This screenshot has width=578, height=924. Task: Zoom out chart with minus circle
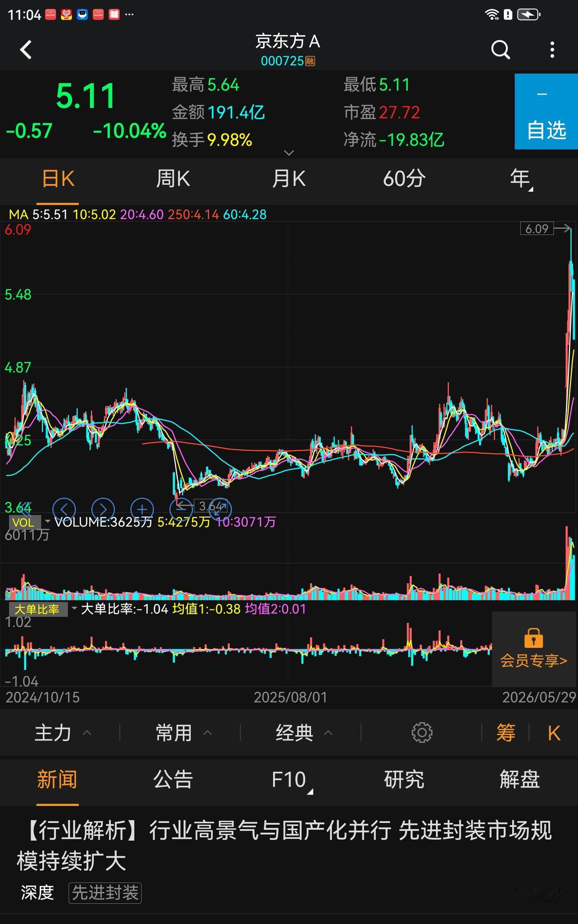[181, 509]
